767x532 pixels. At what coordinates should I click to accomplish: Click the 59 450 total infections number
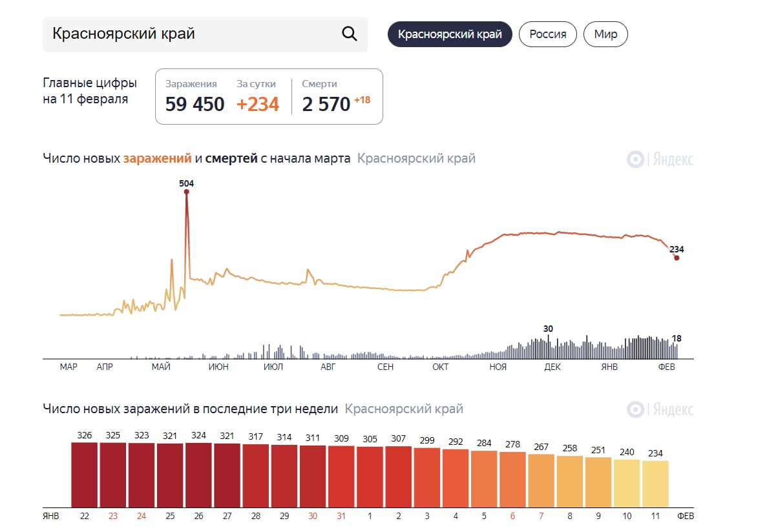click(194, 104)
